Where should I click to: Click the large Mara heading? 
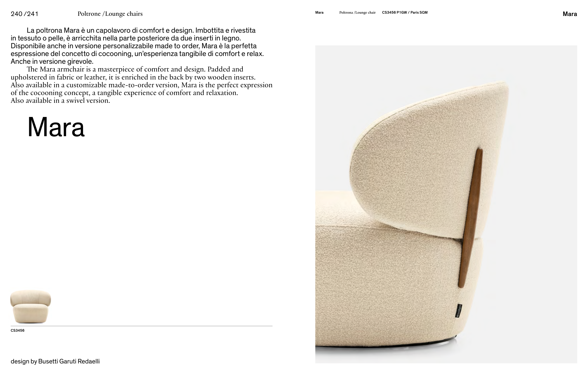(x=56, y=127)
